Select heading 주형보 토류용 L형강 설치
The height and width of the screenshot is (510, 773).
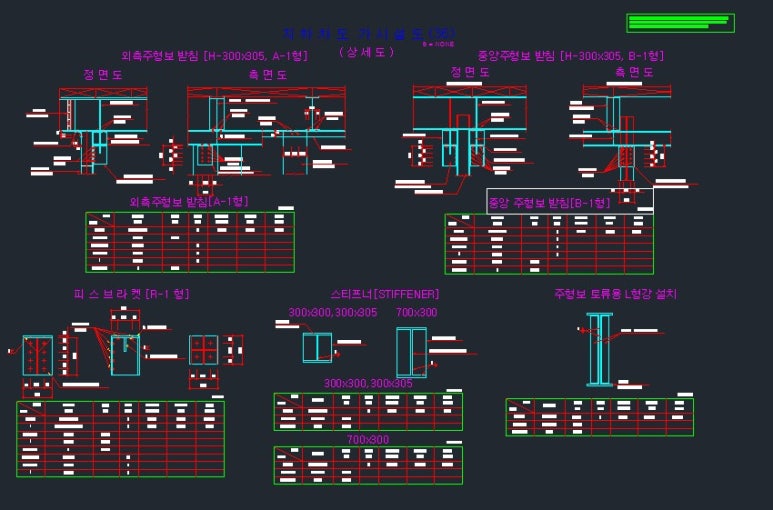click(x=615, y=294)
